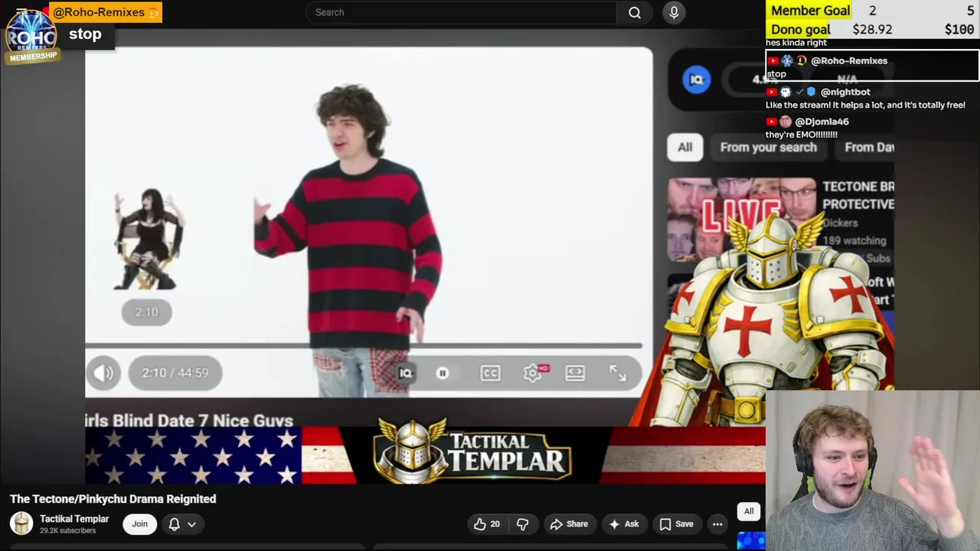
Task: Save the video to a playlist
Action: 677,524
